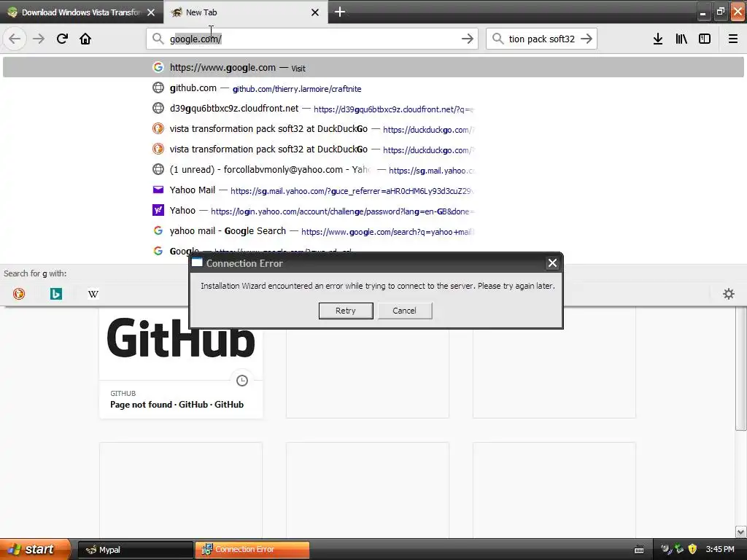Click Cancel in Connection Error dialog
This screenshot has height=560, width=747.
tap(404, 311)
